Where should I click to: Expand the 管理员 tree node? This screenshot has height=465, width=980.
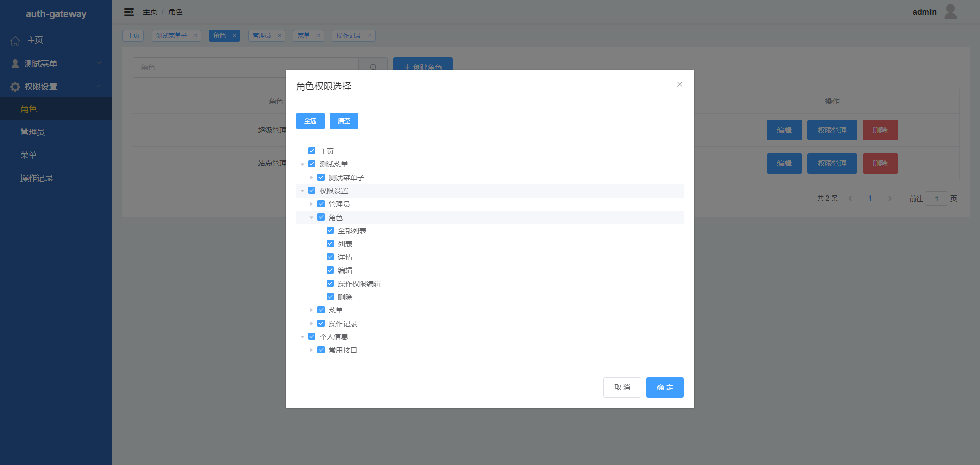pos(311,204)
